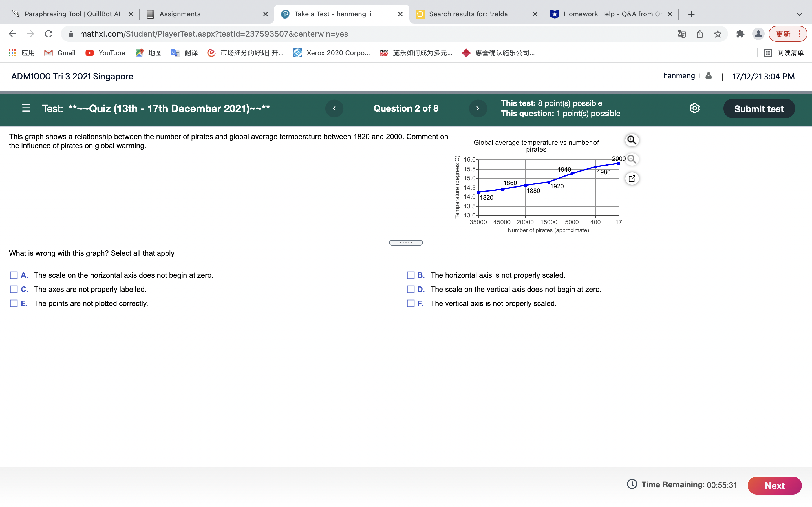Viewport: 812px width, 507px height.
Task: Advance to next question with right arrow
Action: [x=478, y=108]
